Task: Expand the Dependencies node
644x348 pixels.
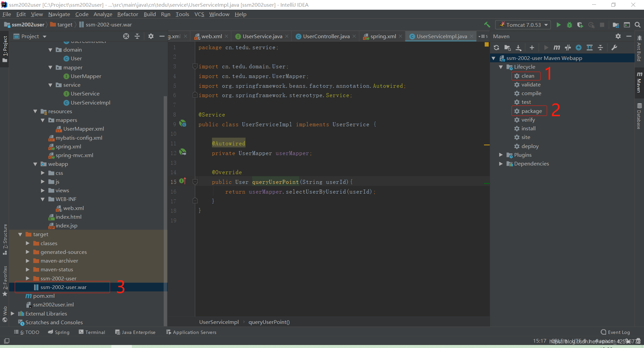Action: [501, 164]
